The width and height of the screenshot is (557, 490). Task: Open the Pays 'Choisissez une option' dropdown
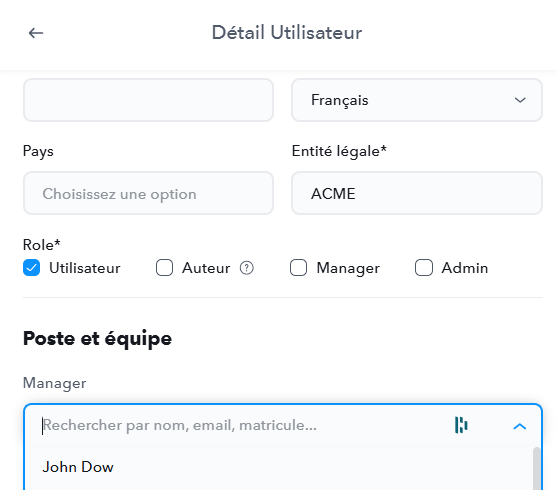(x=148, y=193)
